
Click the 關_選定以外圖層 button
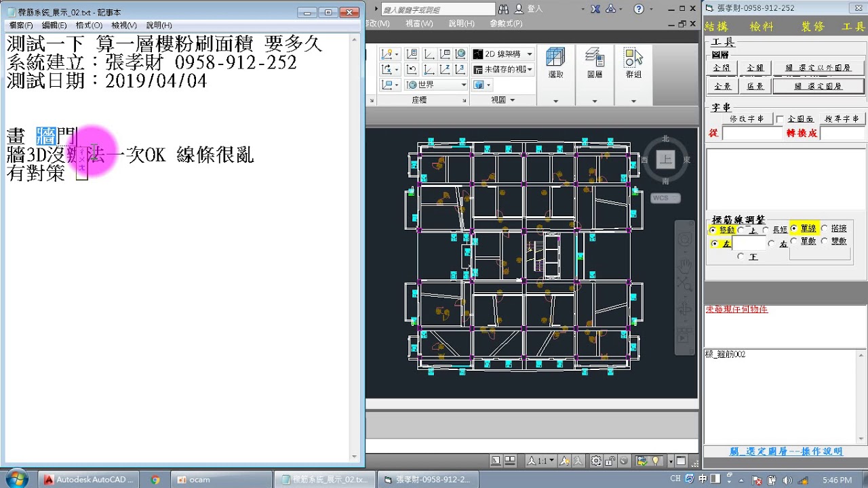point(818,68)
